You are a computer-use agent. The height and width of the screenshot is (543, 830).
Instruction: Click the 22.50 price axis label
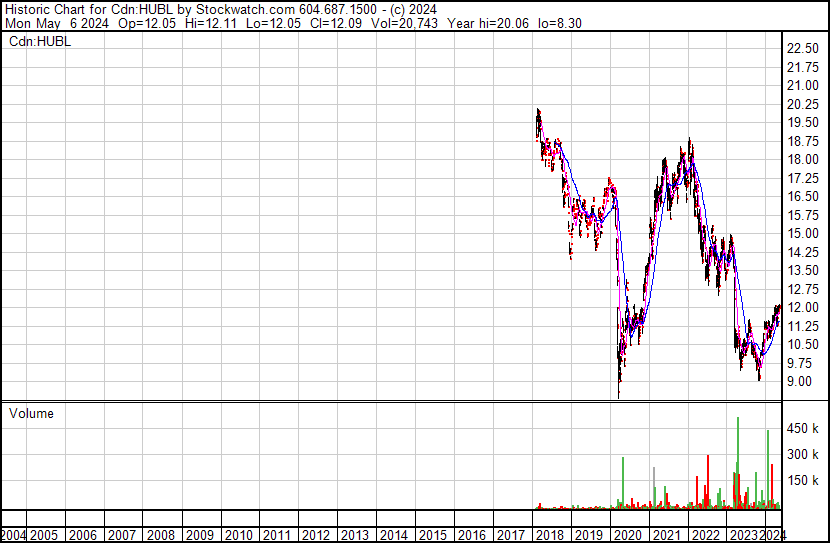(x=803, y=49)
